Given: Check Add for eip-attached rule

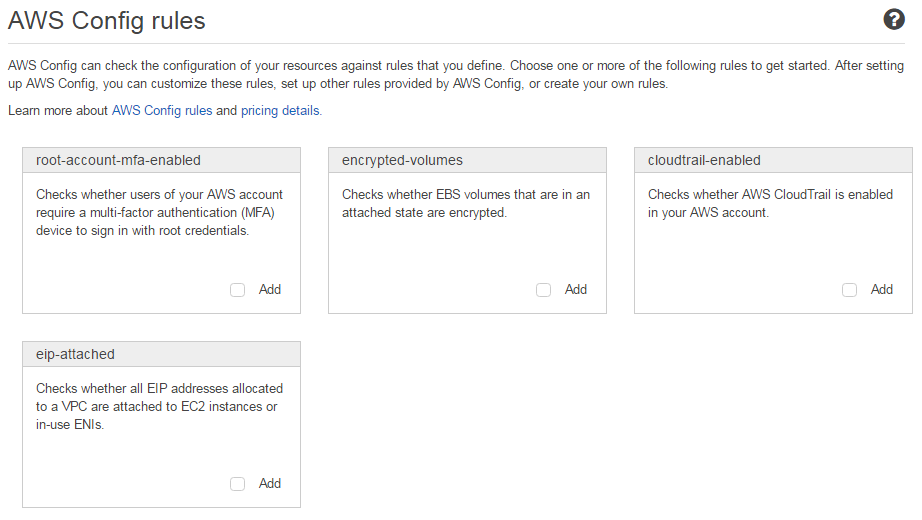Looking at the screenshot, I should point(238,484).
